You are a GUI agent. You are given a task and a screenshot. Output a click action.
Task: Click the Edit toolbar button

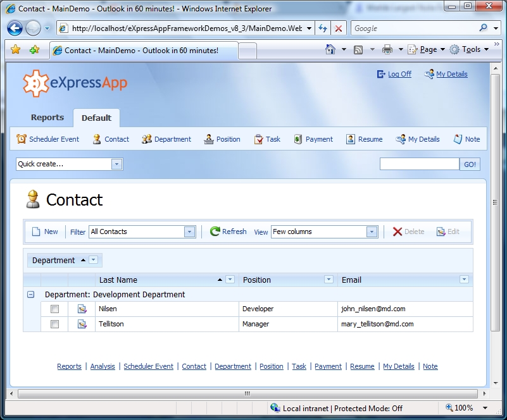[448, 232]
